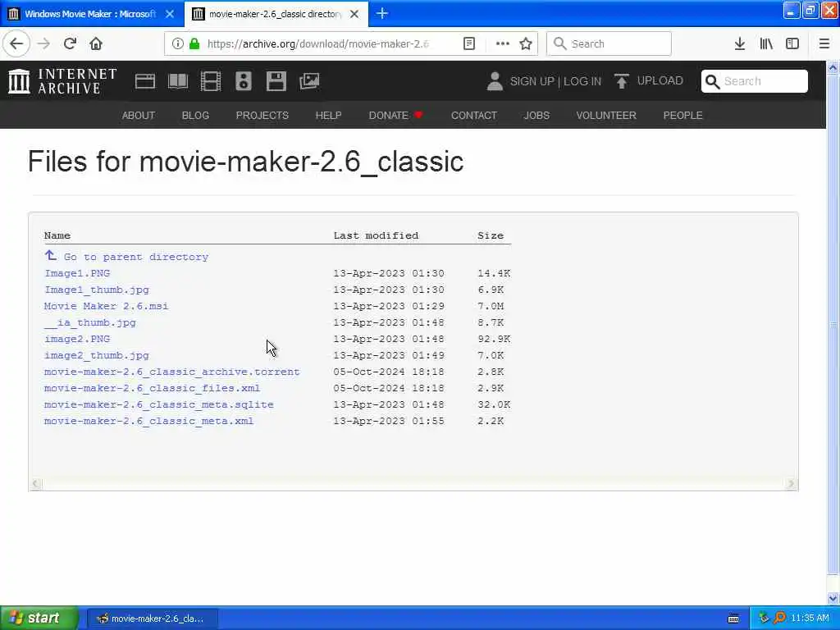Click the Firefox toolbar Search box
The height and width of the screenshot is (630, 840).
click(x=609, y=43)
